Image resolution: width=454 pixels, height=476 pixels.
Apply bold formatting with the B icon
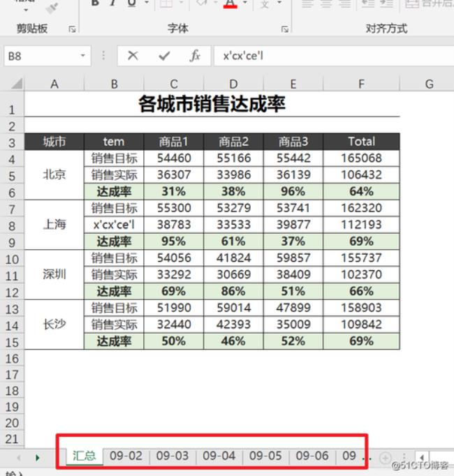click(x=95, y=3)
